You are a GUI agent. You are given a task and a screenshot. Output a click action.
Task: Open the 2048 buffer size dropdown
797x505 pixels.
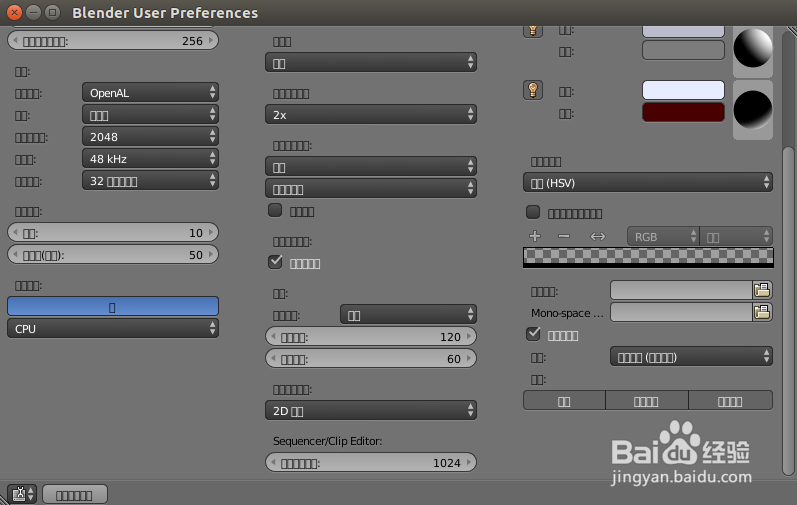(150, 137)
